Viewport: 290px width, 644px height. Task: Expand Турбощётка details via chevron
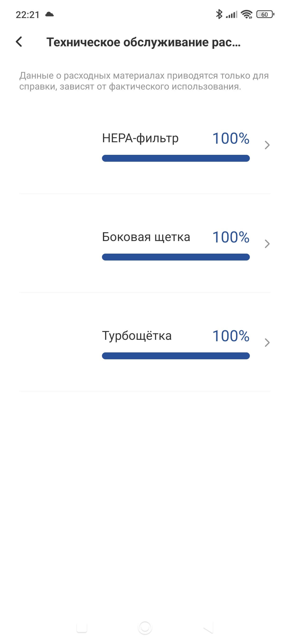267,342
